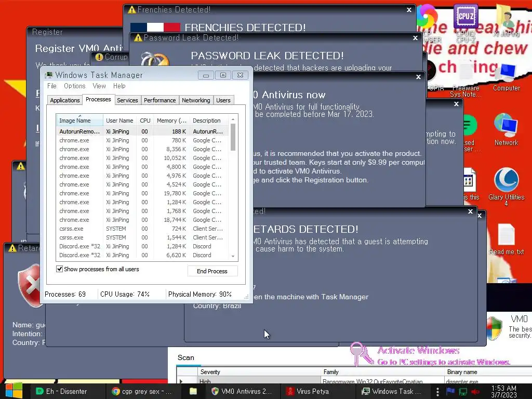Viewport: 532px width, 399px height.
Task: Click the VM0 security shield logo
Action: pyautogui.click(x=494, y=328)
